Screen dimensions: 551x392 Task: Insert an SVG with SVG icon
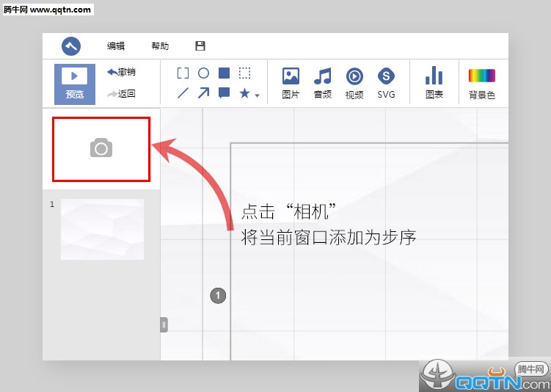click(386, 82)
